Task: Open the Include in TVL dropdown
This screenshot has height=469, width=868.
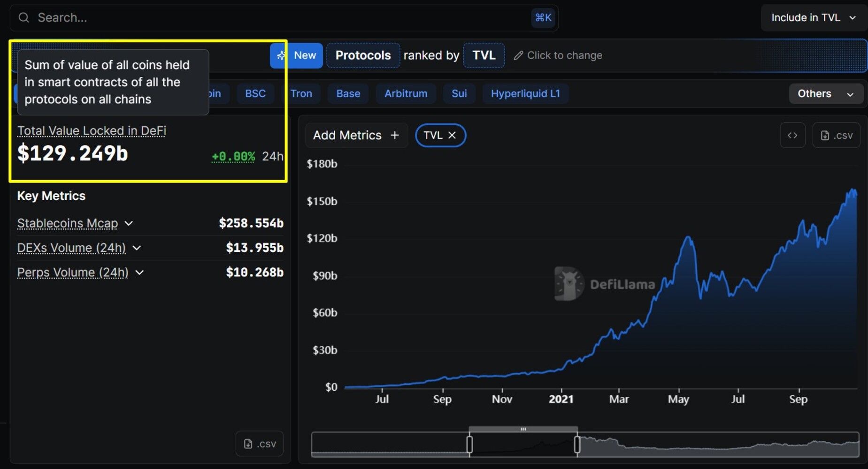Action: click(814, 18)
